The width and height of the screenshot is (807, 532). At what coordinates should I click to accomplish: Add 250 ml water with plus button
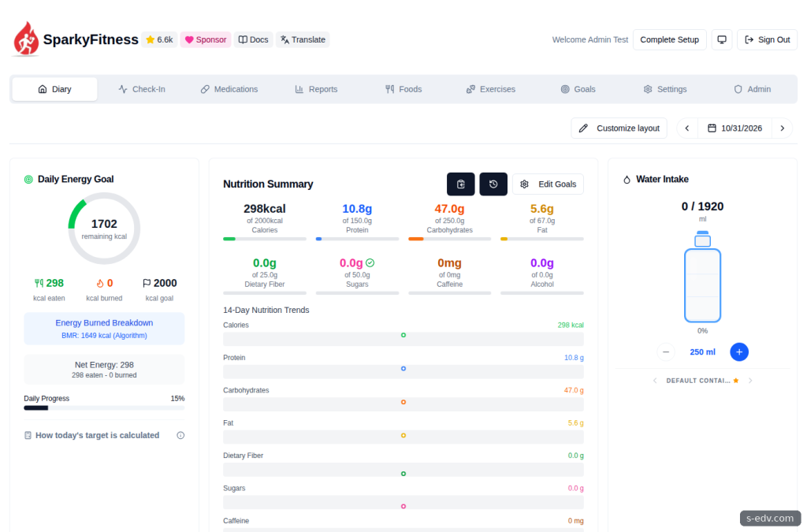(739, 352)
